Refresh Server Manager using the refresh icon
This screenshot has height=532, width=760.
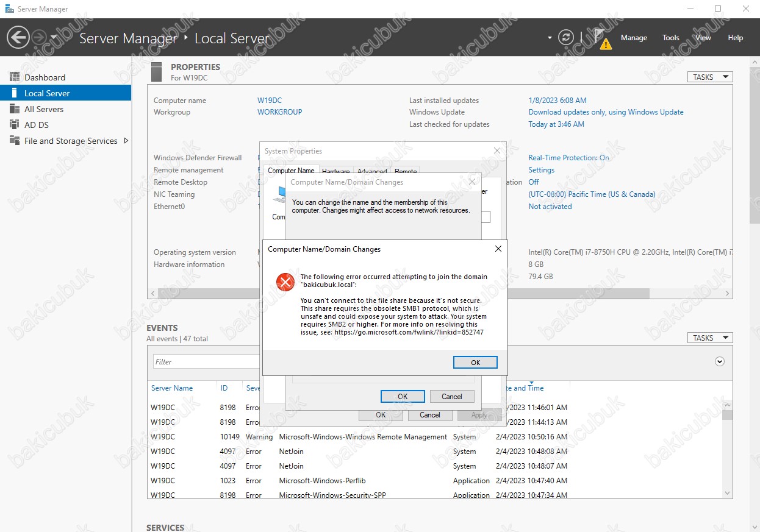coord(566,38)
